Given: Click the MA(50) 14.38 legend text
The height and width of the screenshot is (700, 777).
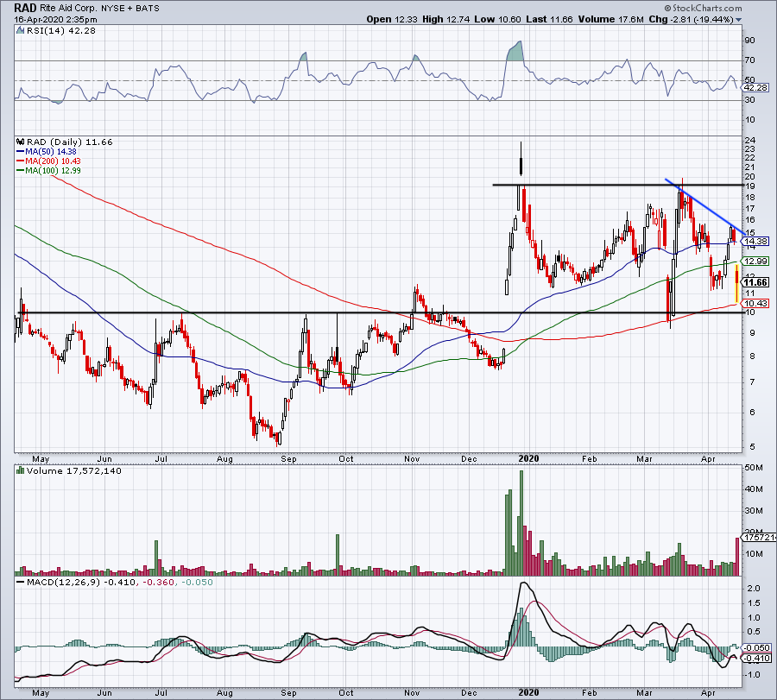Looking at the screenshot, I should point(51,152).
